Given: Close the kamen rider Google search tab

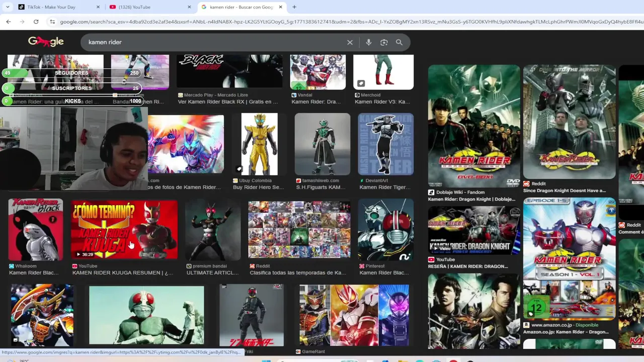Looking at the screenshot, I should pos(280,7).
